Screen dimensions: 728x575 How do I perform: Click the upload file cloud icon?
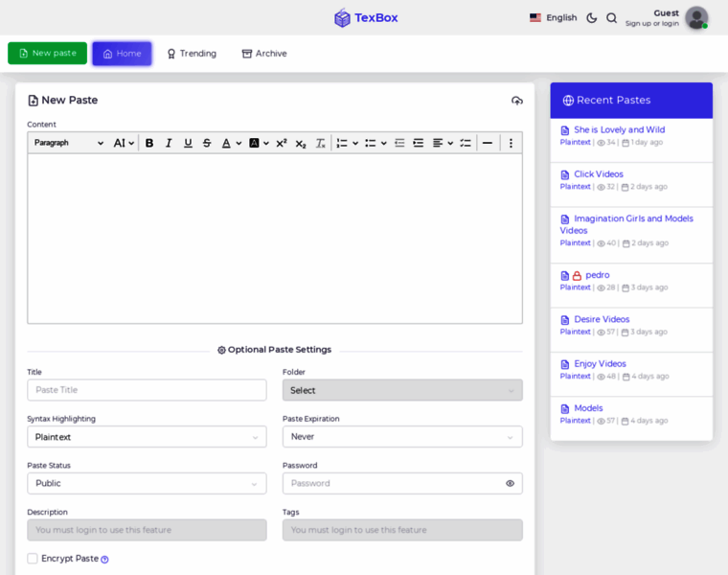516,101
